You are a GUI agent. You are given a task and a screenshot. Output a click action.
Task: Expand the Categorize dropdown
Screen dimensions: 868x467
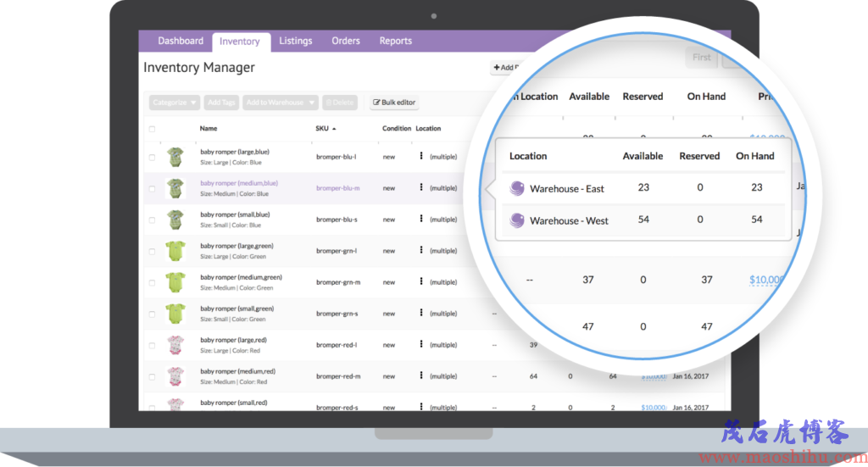175,103
